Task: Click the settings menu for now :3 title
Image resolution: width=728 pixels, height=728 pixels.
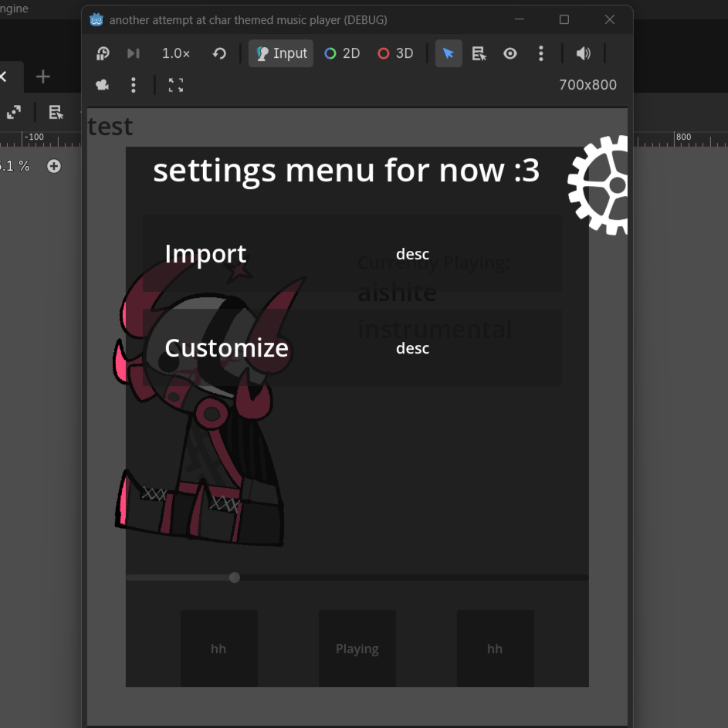Action: point(347,171)
